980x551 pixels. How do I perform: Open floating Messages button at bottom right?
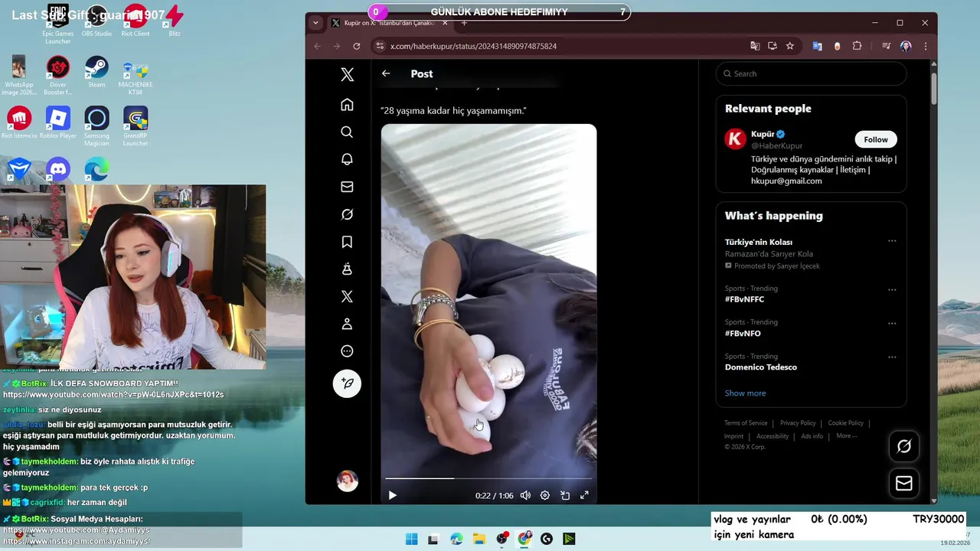[904, 483]
